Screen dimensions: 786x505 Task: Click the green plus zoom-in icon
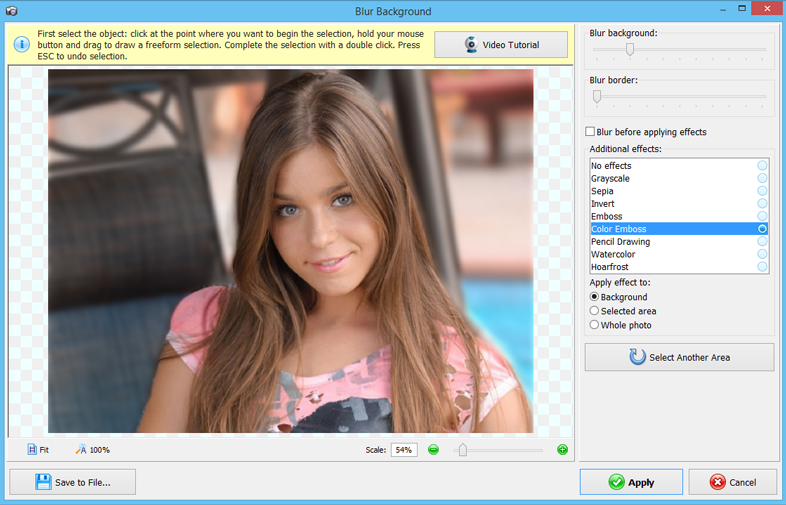coord(562,450)
